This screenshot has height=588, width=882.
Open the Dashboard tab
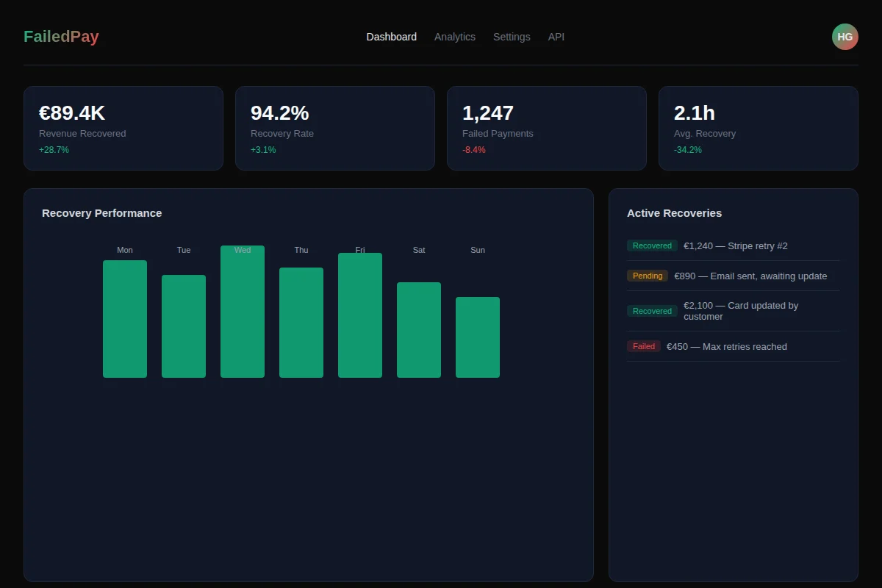pyautogui.click(x=391, y=37)
